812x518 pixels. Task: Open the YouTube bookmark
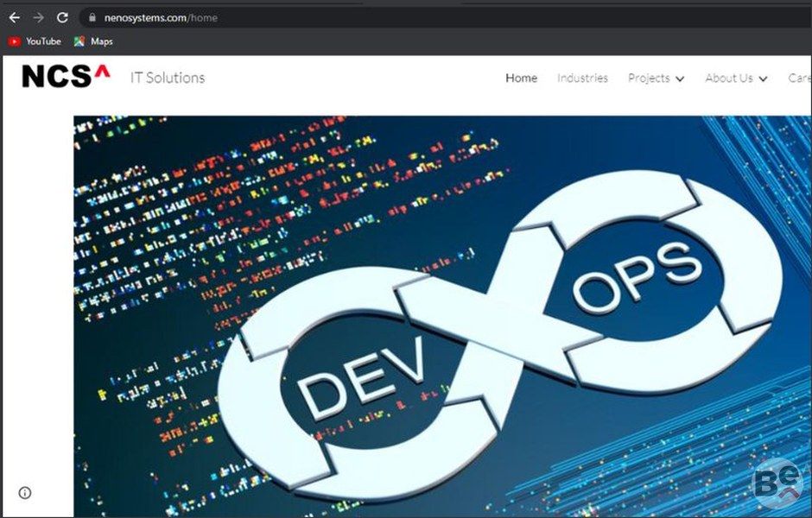(35, 41)
